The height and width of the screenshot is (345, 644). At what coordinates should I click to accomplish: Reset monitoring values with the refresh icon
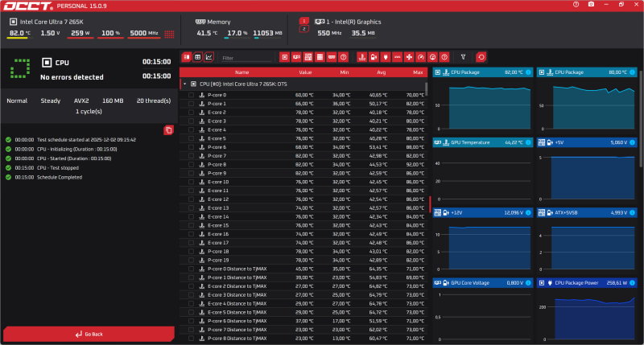(481, 57)
